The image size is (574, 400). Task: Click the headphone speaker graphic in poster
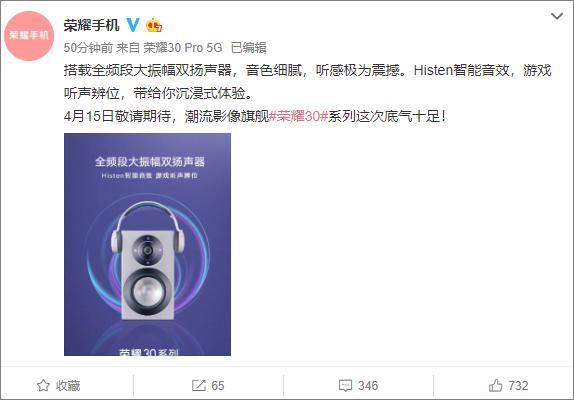click(x=148, y=260)
